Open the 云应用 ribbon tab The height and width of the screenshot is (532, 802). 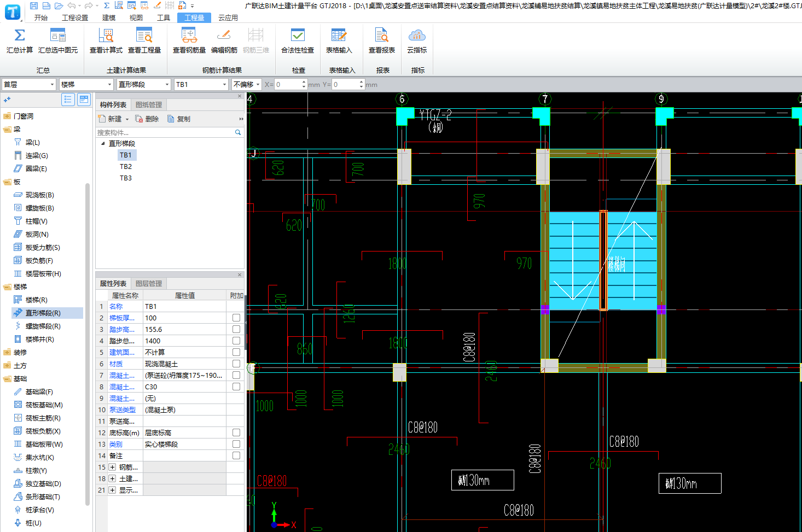(228, 17)
